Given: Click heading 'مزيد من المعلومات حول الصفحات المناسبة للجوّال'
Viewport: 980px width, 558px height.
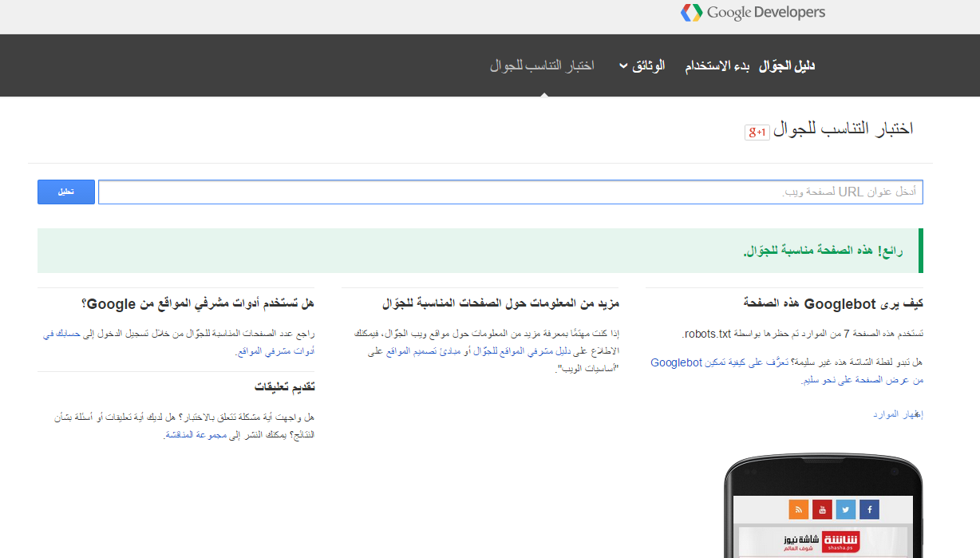Looking at the screenshot, I should coord(501,303).
